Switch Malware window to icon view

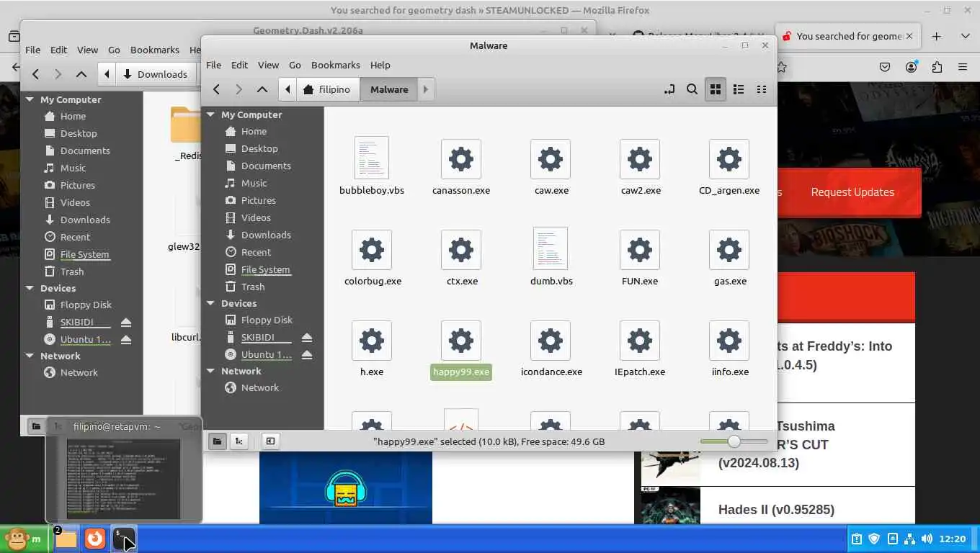[716, 89]
